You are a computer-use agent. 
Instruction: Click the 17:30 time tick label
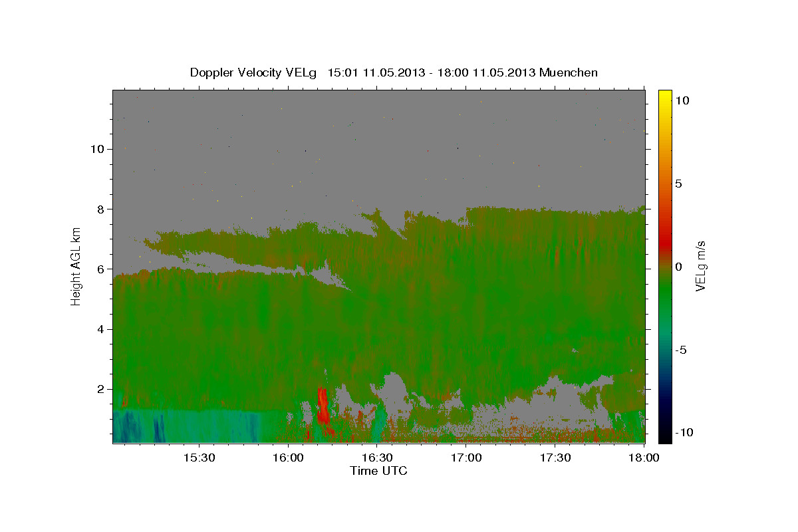click(556, 458)
